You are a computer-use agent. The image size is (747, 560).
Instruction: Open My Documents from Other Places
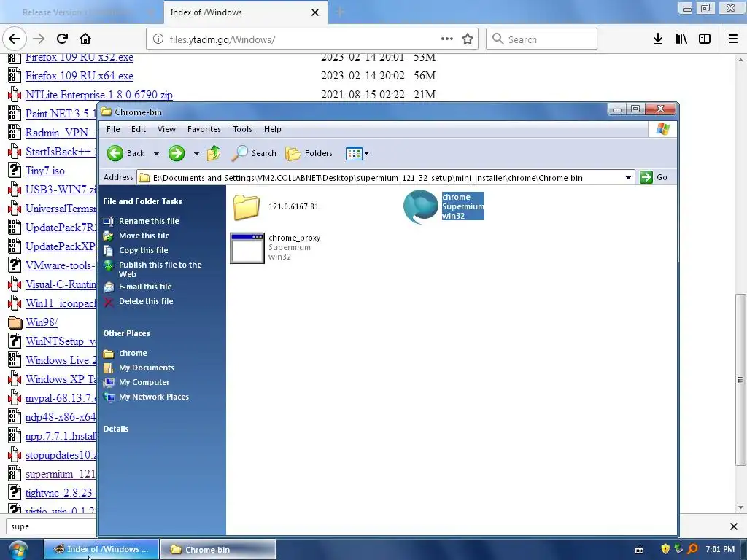pyautogui.click(x=146, y=367)
